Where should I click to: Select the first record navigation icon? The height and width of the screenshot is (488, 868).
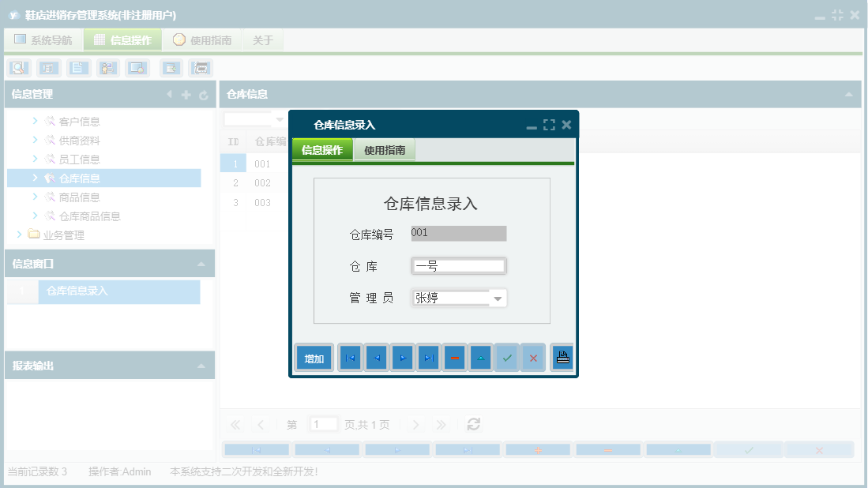click(350, 357)
